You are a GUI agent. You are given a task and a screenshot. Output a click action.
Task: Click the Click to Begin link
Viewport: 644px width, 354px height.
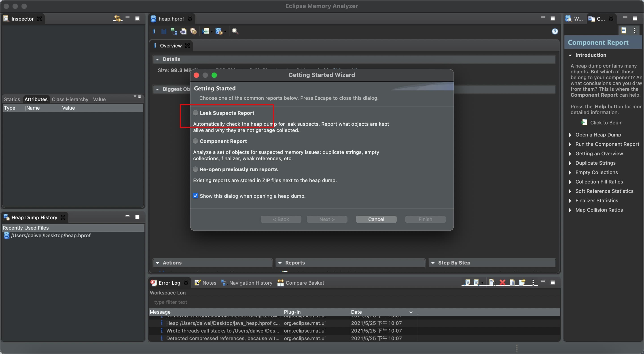(x=606, y=123)
